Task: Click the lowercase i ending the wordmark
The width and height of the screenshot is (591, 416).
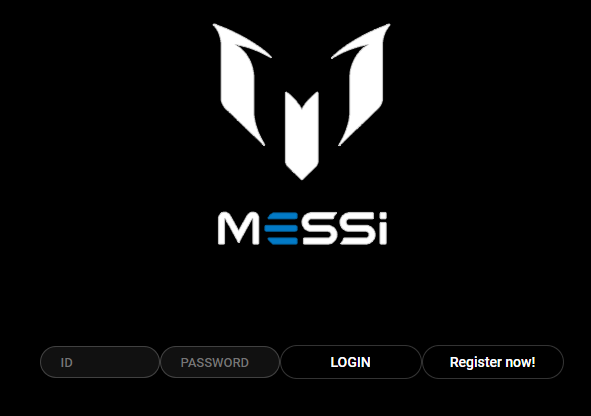Action: [383, 228]
